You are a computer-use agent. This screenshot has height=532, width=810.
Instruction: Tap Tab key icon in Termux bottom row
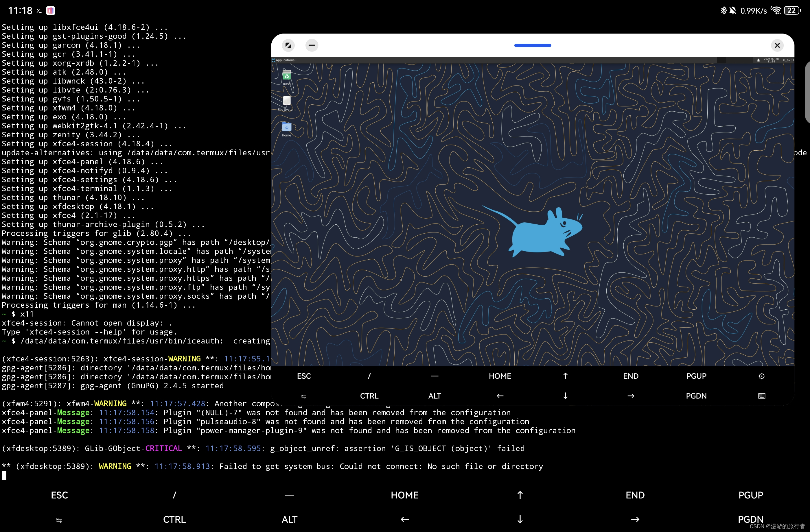[x=59, y=520]
